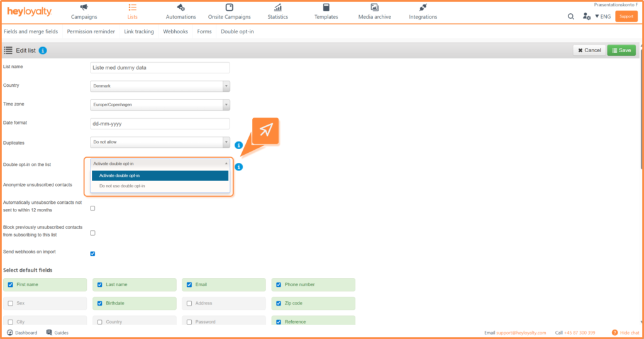Click the Integrations plug icon
Screen dimensions: 644x339
pyautogui.click(x=423, y=8)
